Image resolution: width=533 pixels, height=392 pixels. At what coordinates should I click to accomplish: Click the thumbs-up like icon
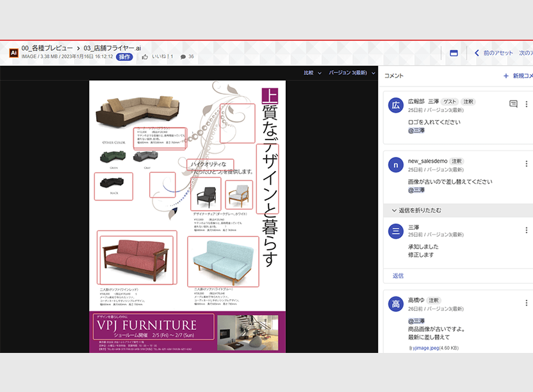tap(145, 57)
